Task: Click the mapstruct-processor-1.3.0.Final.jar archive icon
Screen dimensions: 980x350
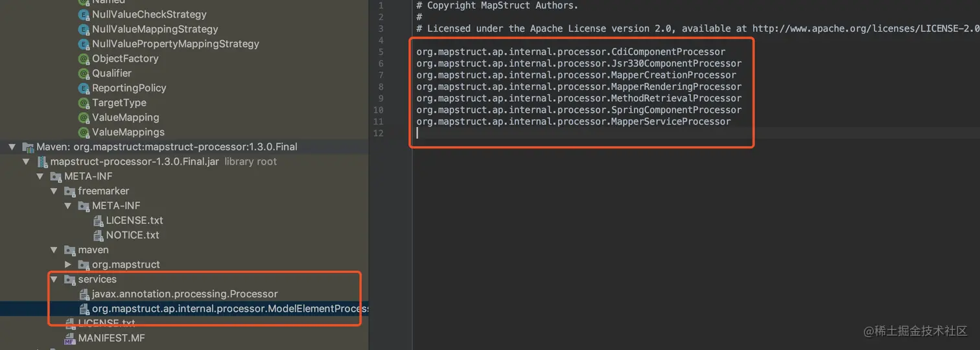Action: 42,162
